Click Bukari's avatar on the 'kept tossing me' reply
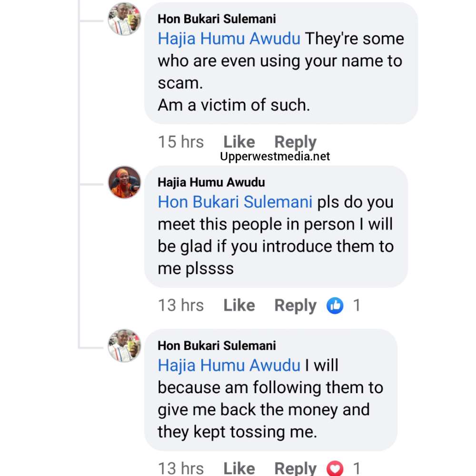Viewport: 476px width, 476px height. [124, 346]
